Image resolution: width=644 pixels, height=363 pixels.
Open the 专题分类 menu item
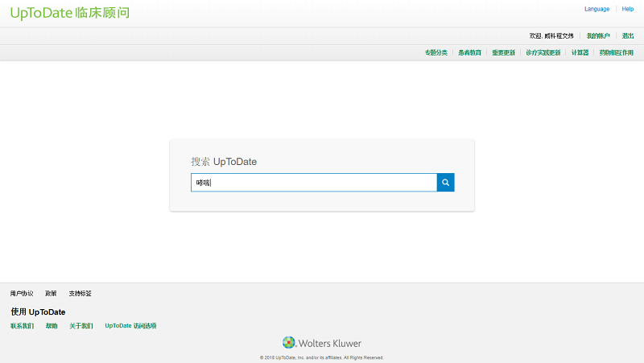(x=436, y=52)
